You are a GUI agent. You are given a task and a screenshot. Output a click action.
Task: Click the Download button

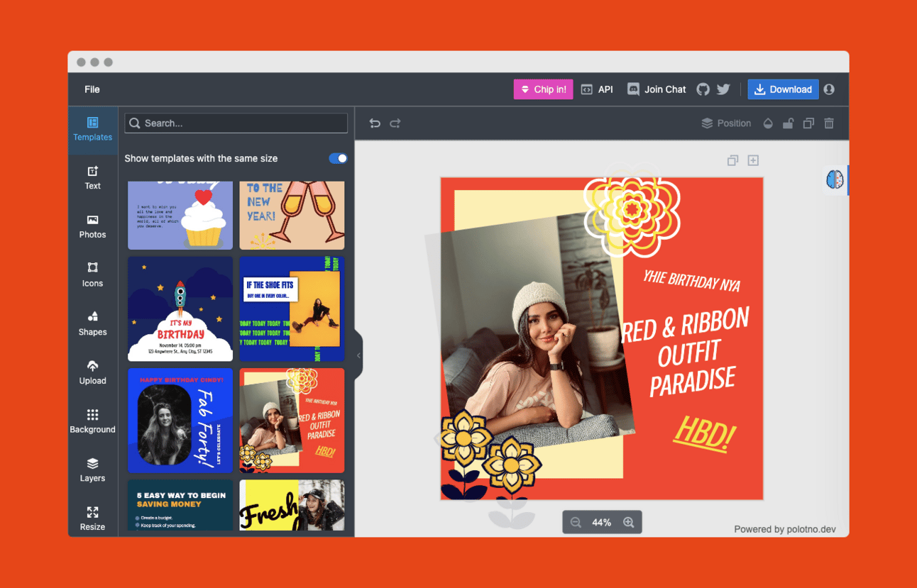pyautogui.click(x=783, y=89)
